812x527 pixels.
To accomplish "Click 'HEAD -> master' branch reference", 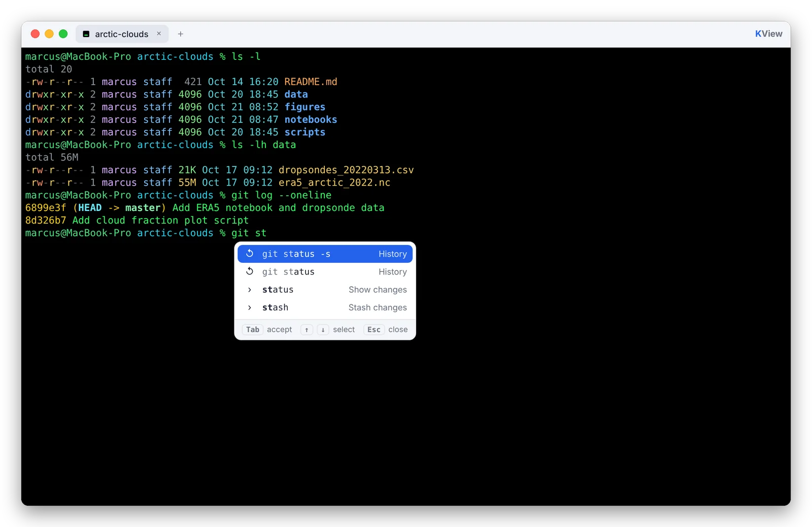I will (x=119, y=208).
